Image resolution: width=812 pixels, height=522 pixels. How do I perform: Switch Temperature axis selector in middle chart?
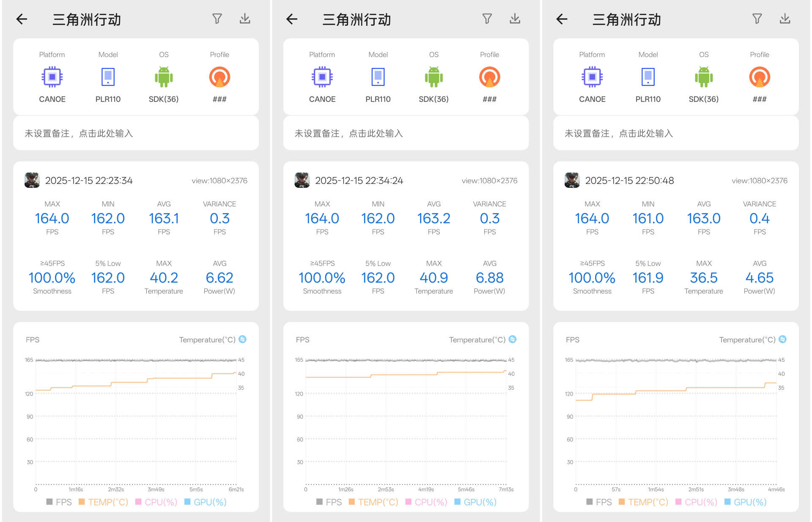pos(512,339)
